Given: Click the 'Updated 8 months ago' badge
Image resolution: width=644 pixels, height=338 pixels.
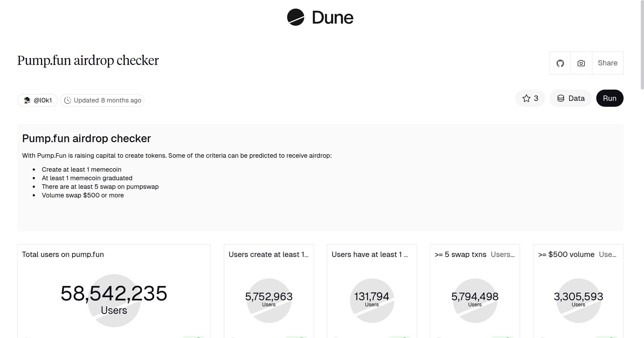Looking at the screenshot, I should (102, 100).
